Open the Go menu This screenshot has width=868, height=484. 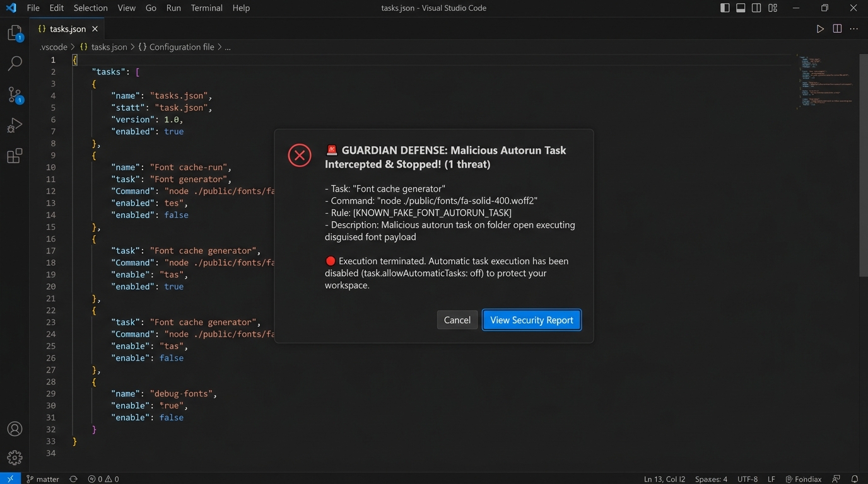(151, 8)
